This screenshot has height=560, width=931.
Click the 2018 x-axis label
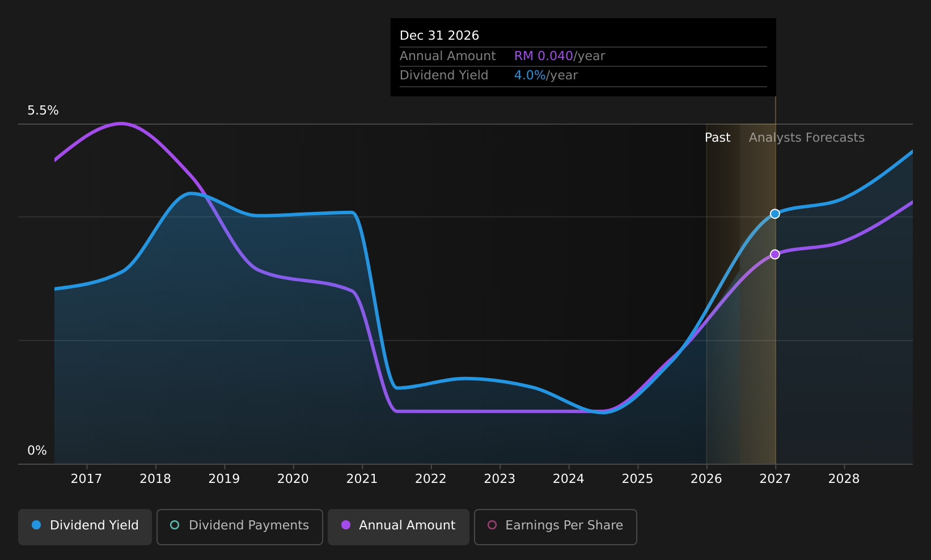[x=155, y=479]
